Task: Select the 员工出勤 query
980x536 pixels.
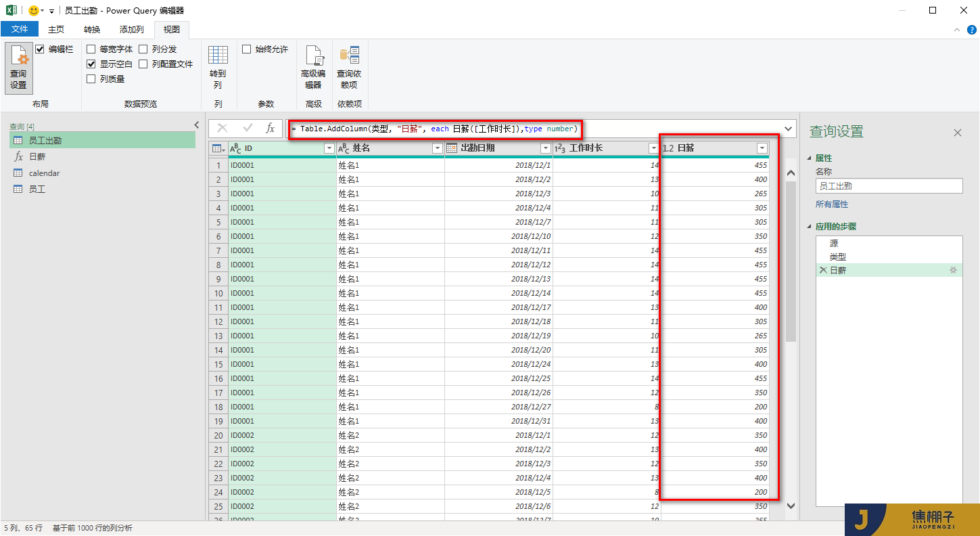Action: tap(102, 140)
